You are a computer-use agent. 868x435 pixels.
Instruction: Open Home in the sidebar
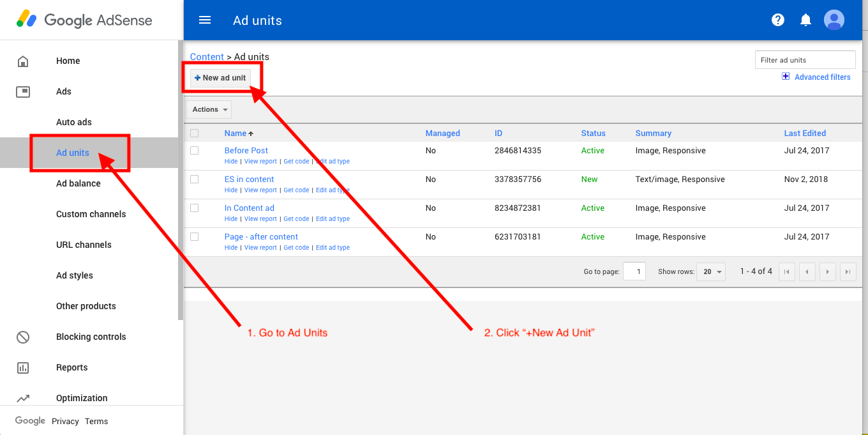(x=68, y=61)
